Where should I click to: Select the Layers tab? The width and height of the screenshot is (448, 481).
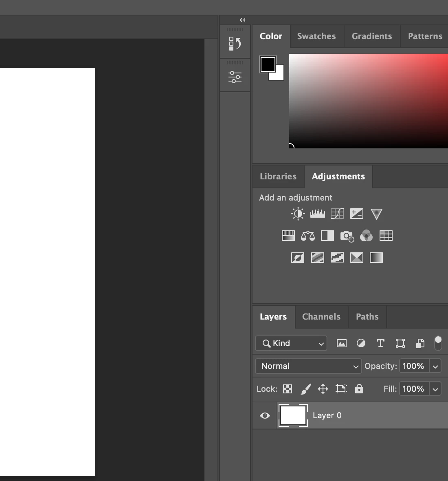(273, 317)
